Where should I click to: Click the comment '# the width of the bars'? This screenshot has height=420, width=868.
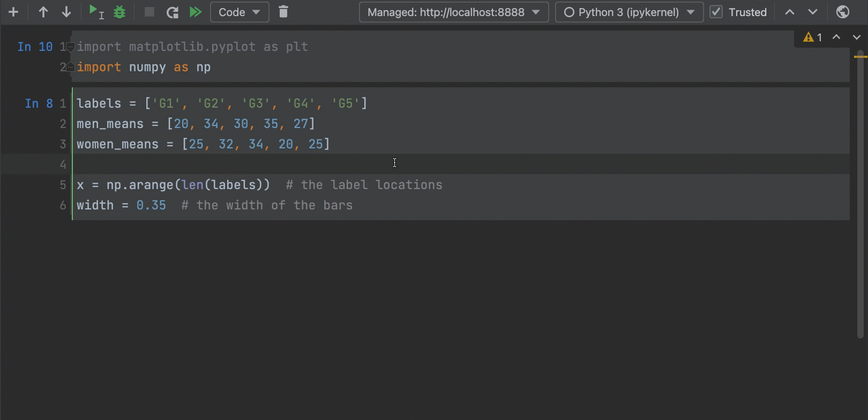pyautogui.click(x=267, y=205)
